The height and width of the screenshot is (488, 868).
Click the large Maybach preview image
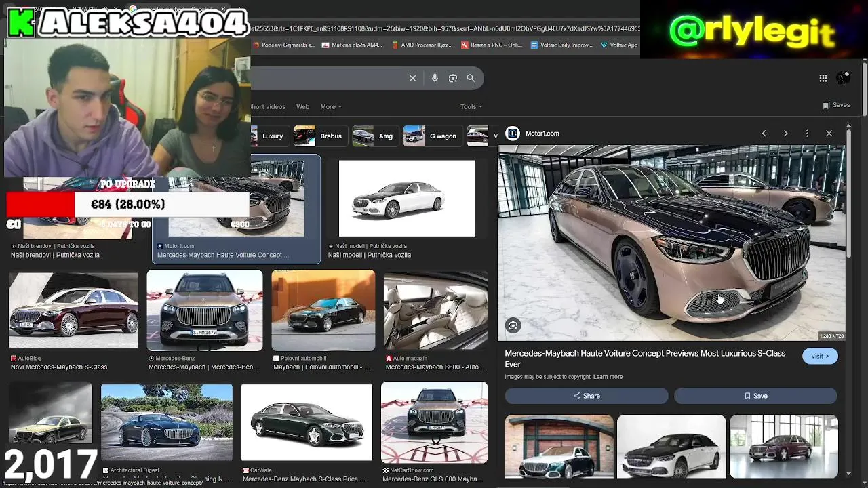pyautogui.click(x=671, y=243)
